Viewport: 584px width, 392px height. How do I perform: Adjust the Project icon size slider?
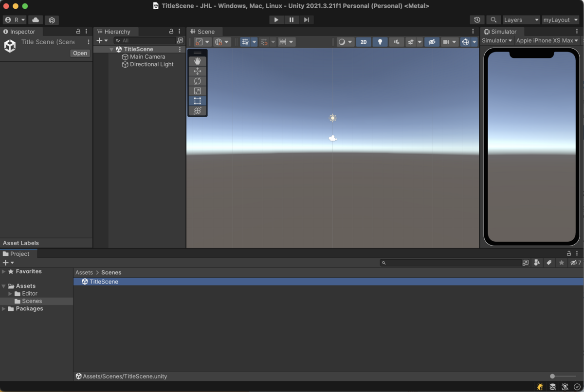[x=563, y=376]
